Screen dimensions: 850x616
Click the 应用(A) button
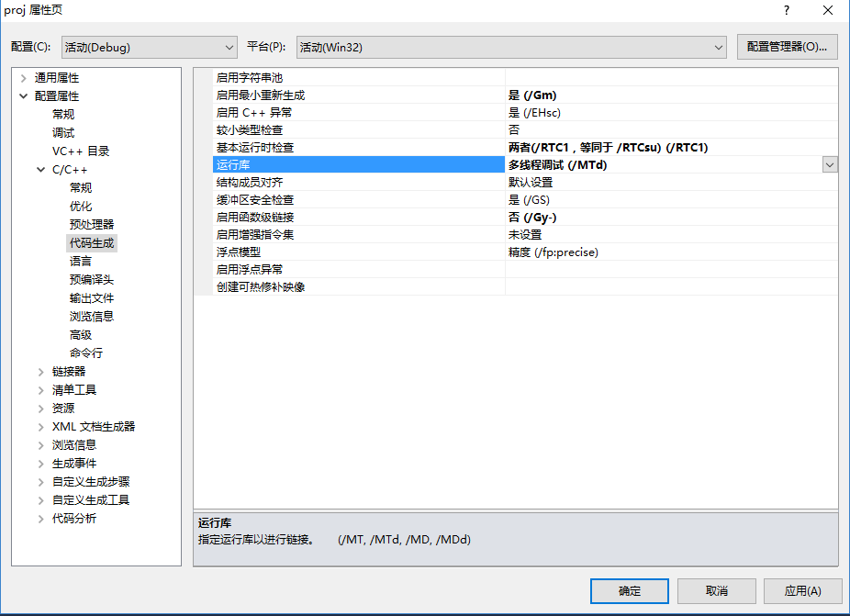click(803, 591)
